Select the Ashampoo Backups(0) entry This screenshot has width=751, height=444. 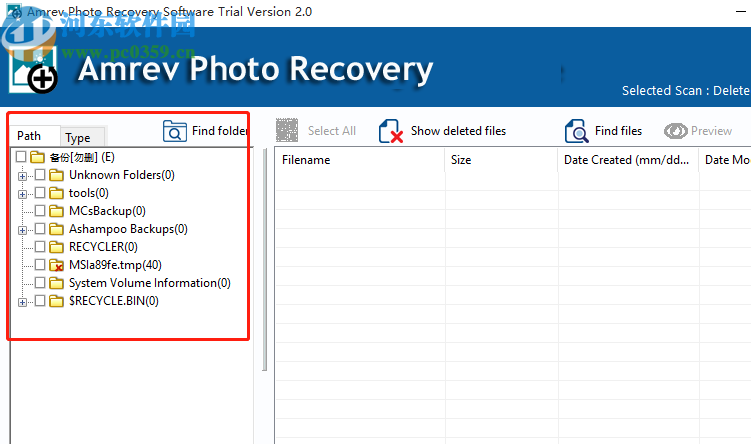pos(128,229)
